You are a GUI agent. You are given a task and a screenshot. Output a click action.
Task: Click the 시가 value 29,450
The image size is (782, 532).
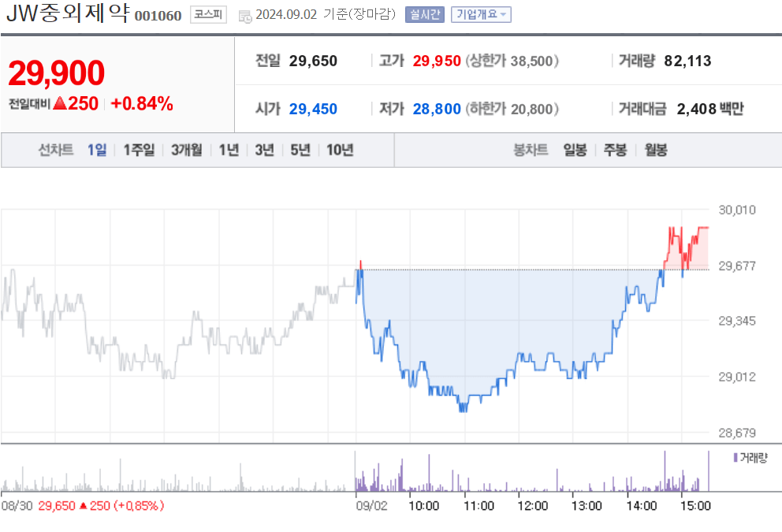click(x=313, y=109)
